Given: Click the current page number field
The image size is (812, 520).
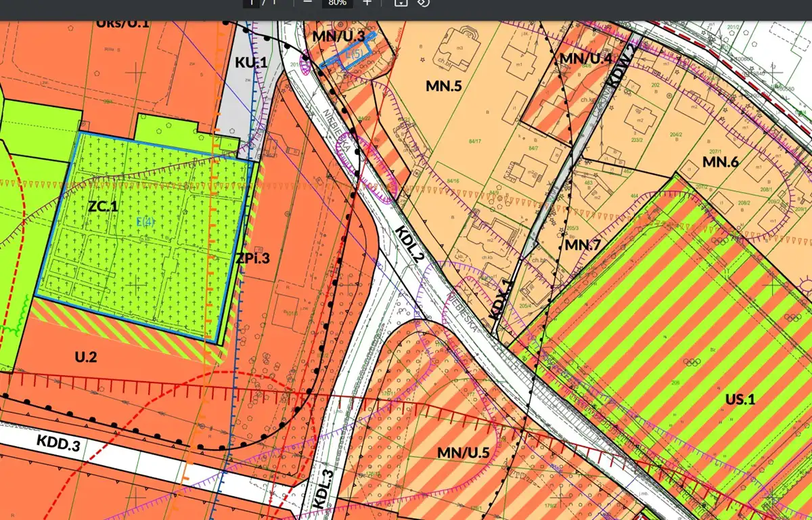Looking at the screenshot, I should (x=251, y=3).
